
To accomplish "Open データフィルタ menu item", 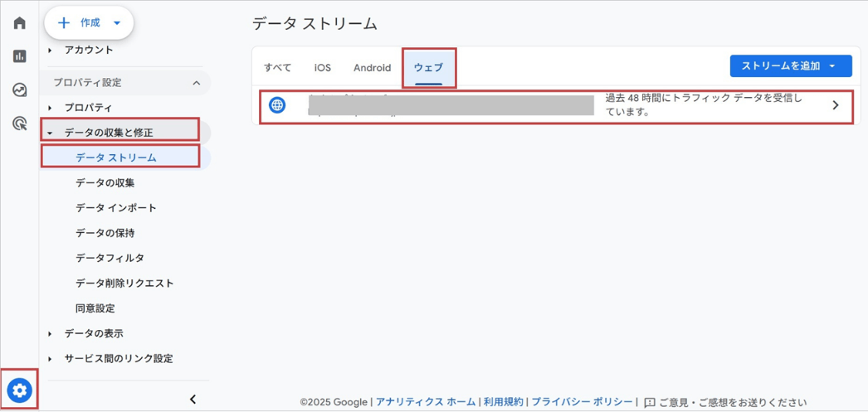I will click(x=110, y=259).
